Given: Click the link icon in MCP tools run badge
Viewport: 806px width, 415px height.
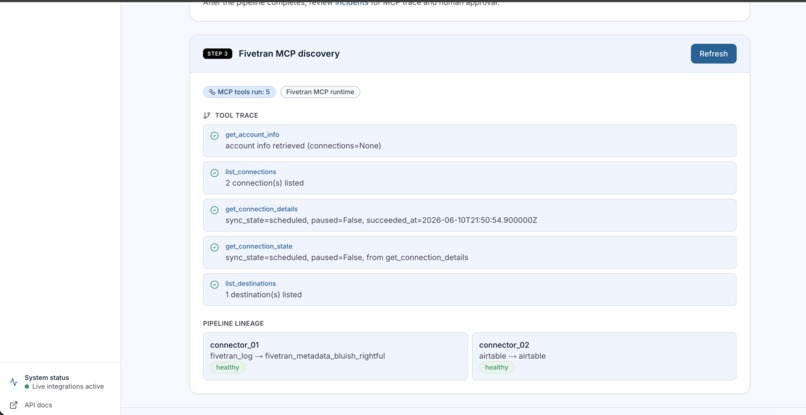Looking at the screenshot, I should (x=212, y=92).
